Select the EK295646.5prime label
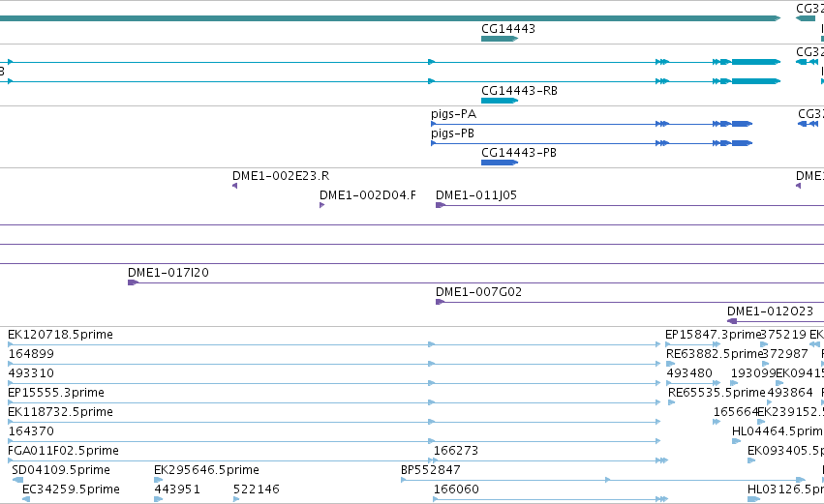Image resolution: width=824 pixels, height=504 pixels. pos(206,470)
